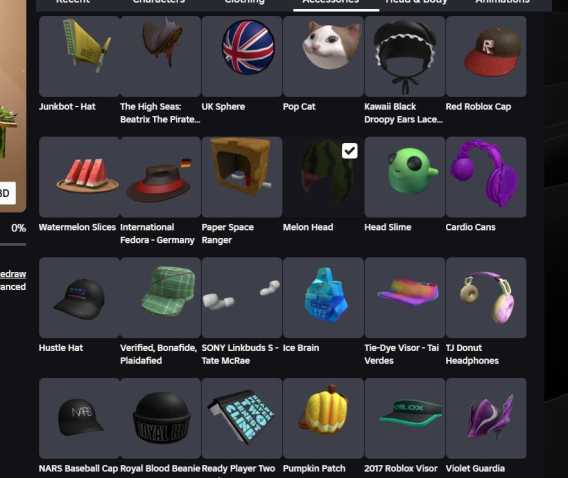The height and width of the screenshot is (478, 568).
Task: Select the Watermelon Slices hat
Action: pos(79,177)
